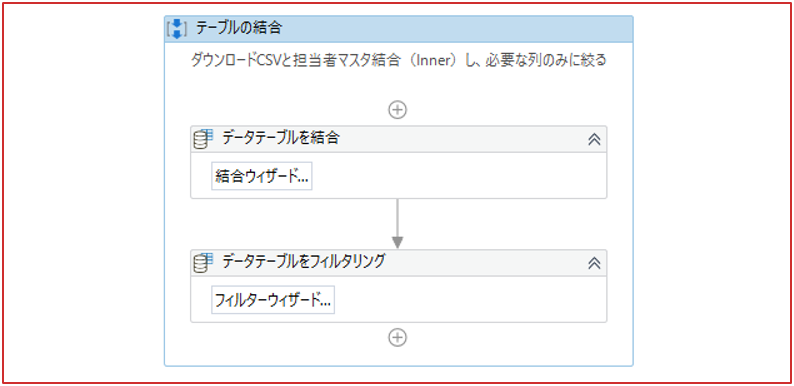Add an activity with the bottom plus icon
The width and height of the screenshot is (794, 386).
coord(398,337)
